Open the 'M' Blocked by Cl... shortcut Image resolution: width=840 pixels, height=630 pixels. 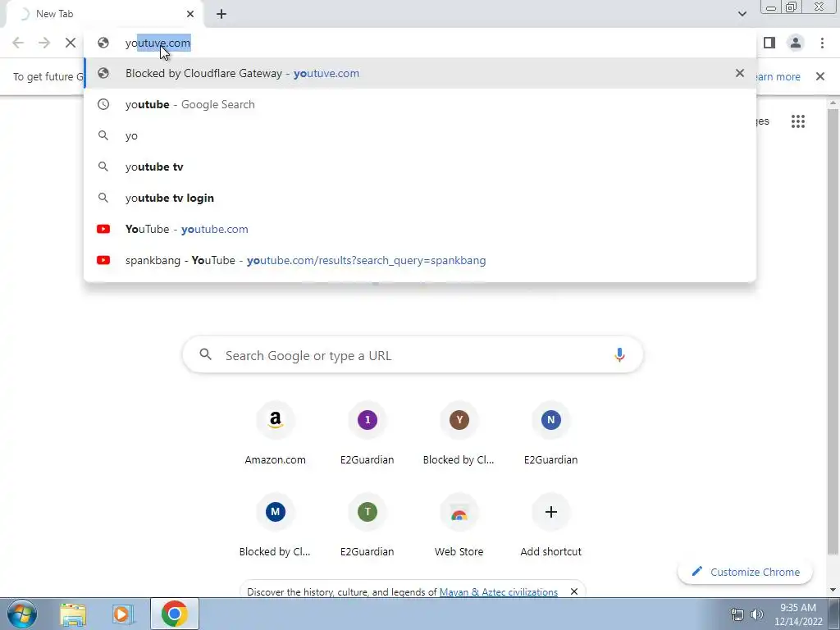pos(276,526)
